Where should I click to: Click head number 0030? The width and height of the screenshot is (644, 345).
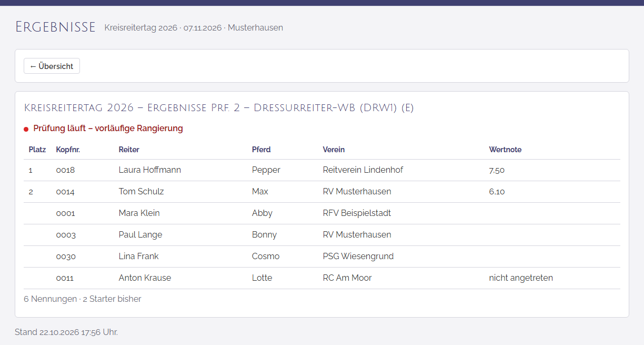click(x=66, y=257)
